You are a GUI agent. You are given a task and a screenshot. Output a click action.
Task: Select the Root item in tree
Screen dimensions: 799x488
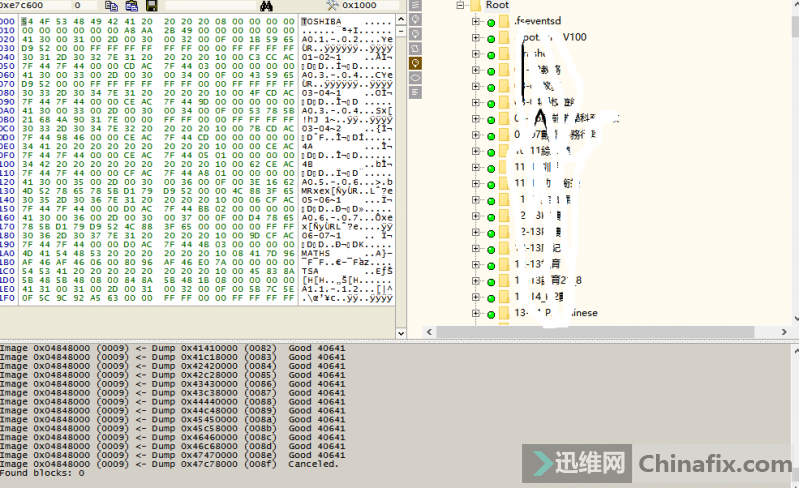click(x=497, y=5)
